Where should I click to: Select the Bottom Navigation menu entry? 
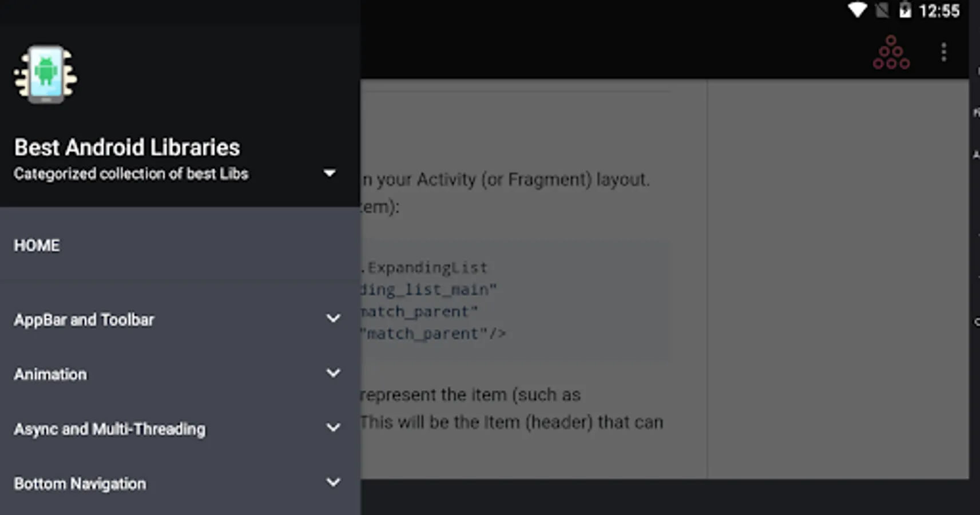(x=80, y=484)
